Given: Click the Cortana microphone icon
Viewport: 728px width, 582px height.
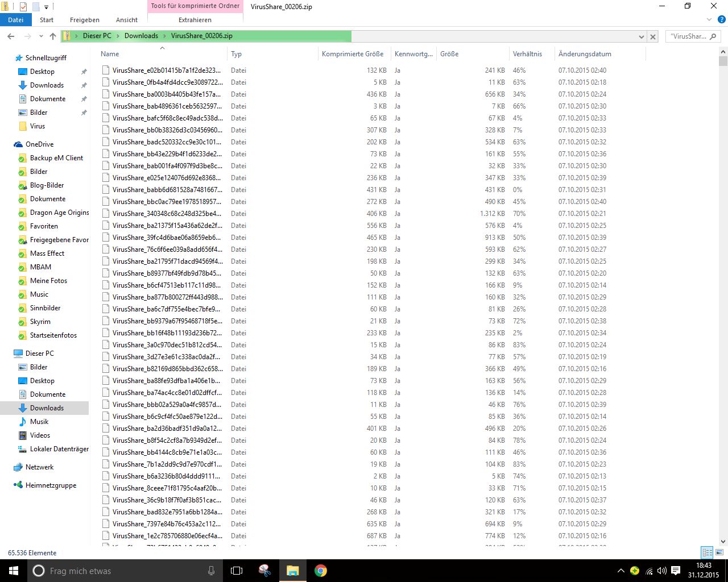Looking at the screenshot, I should (212, 571).
